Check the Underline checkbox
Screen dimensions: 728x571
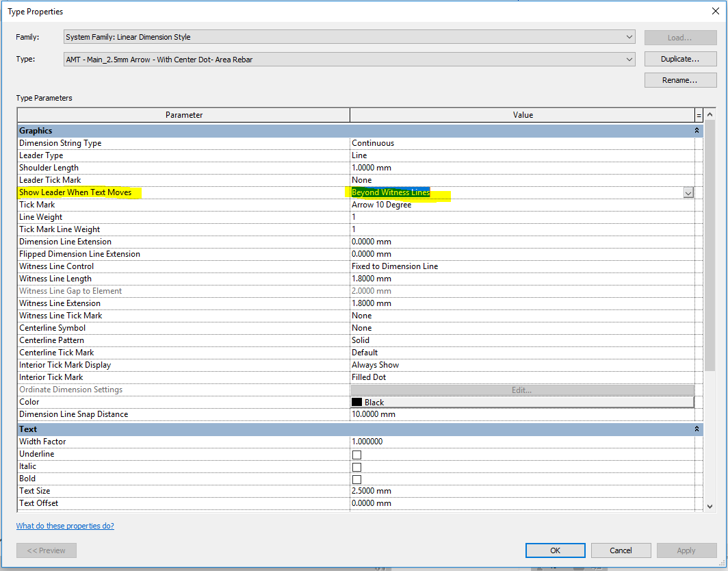coord(355,454)
